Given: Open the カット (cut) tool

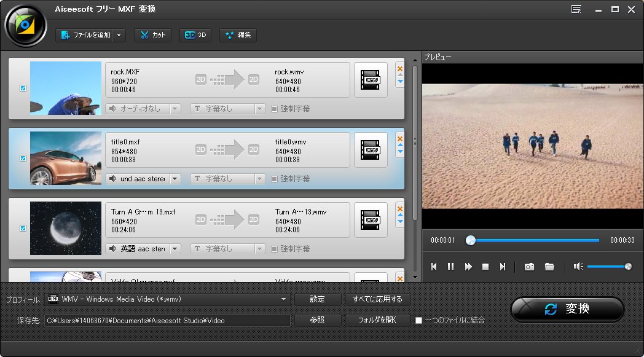Looking at the screenshot, I should pyautogui.click(x=152, y=35).
